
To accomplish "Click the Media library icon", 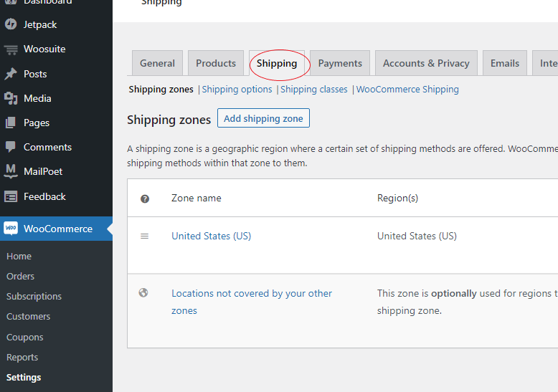I will tap(11, 98).
